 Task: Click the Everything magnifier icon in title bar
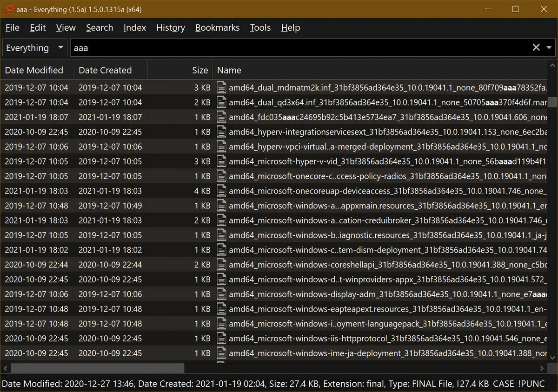pyautogui.click(x=9, y=9)
